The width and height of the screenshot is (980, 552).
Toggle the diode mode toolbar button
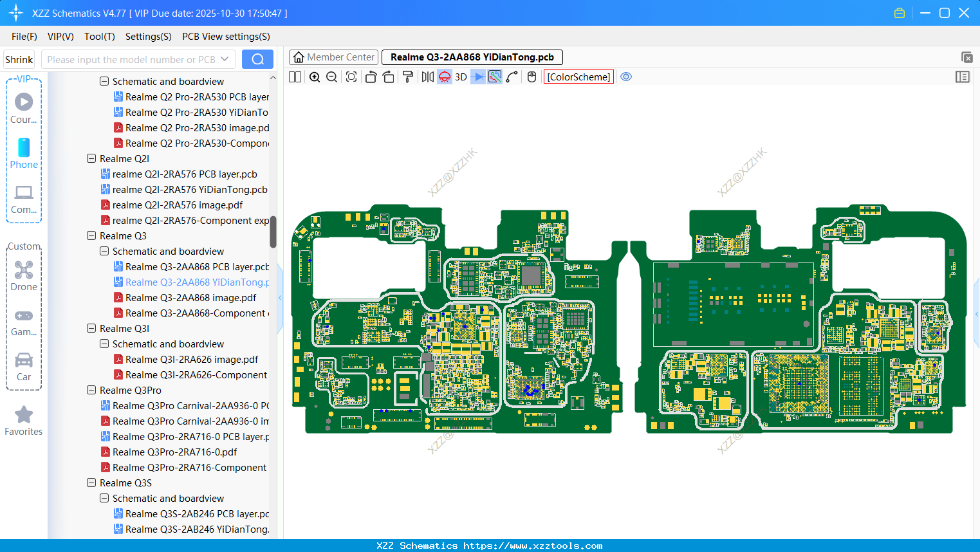coord(477,77)
